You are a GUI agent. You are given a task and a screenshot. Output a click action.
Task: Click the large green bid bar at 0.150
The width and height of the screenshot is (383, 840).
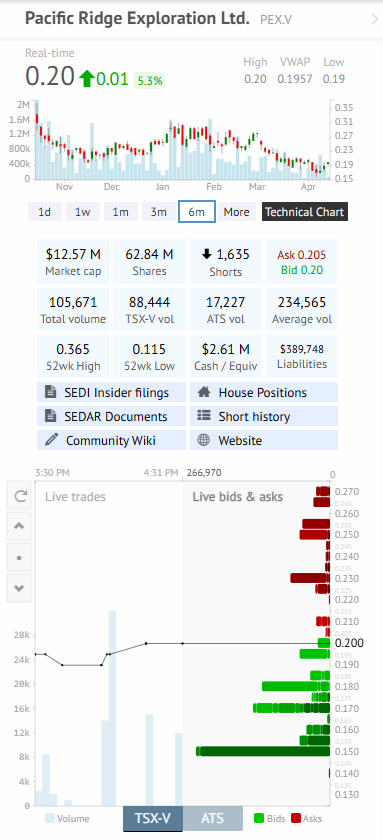(263, 751)
